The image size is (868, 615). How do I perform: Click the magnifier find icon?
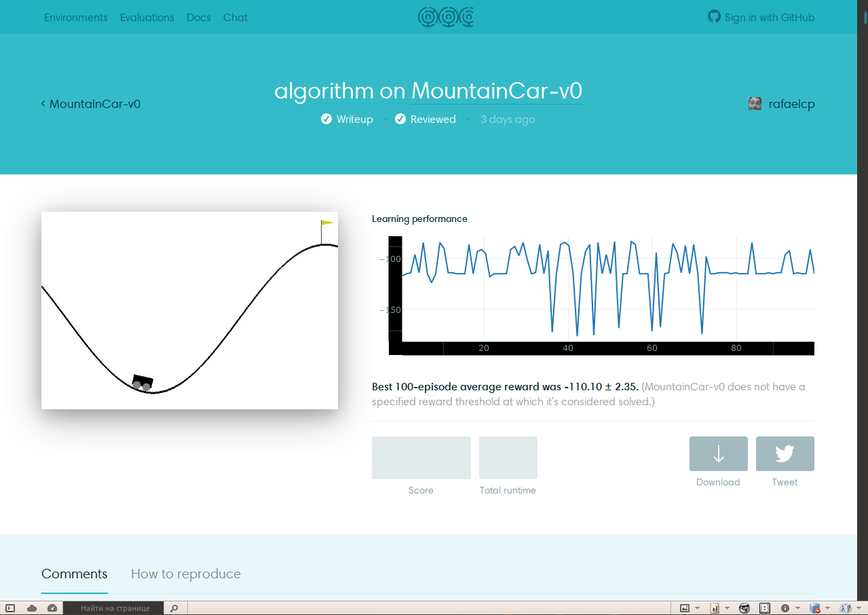tap(174, 608)
